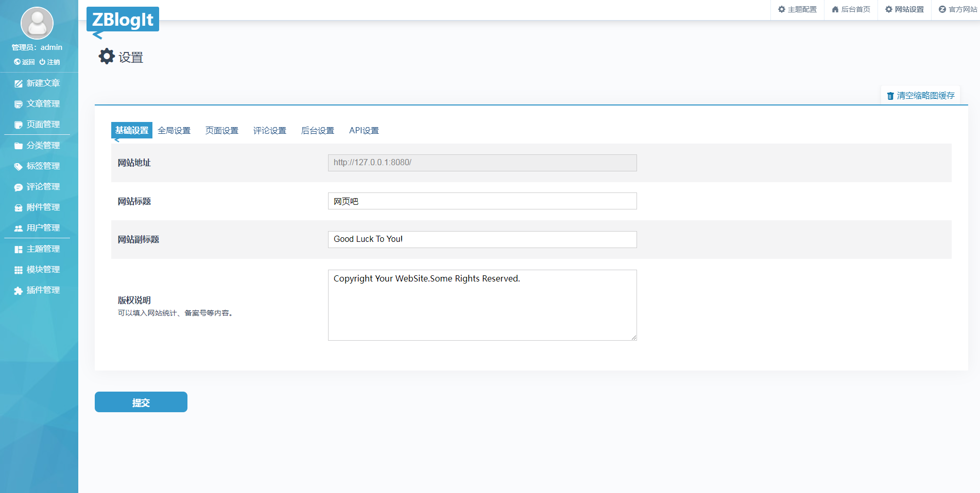The image size is (980, 493).
Task: Open the API设置 tab
Action: coord(364,131)
